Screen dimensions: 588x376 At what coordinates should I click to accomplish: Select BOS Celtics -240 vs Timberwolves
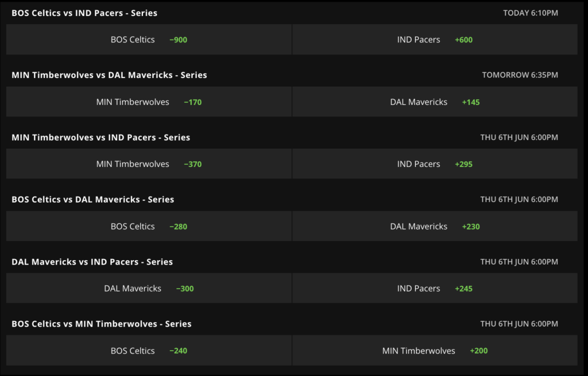tap(149, 351)
